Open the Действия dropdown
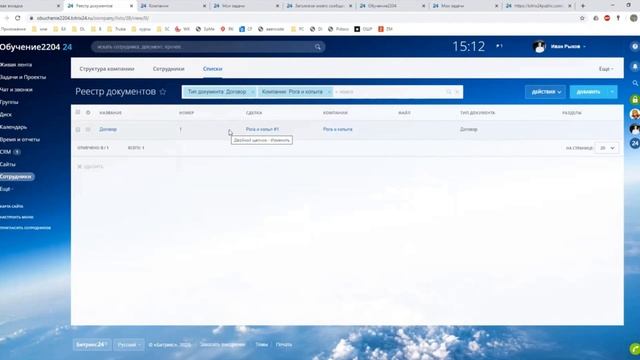Image resolution: width=640 pixels, height=360 pixels. tap(546, 92)
